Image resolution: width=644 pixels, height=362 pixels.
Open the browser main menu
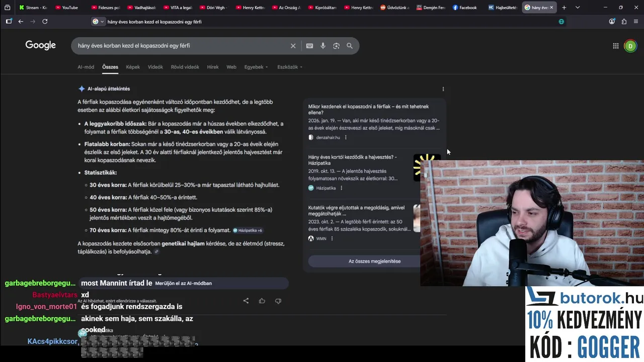[x=635, y=22]
